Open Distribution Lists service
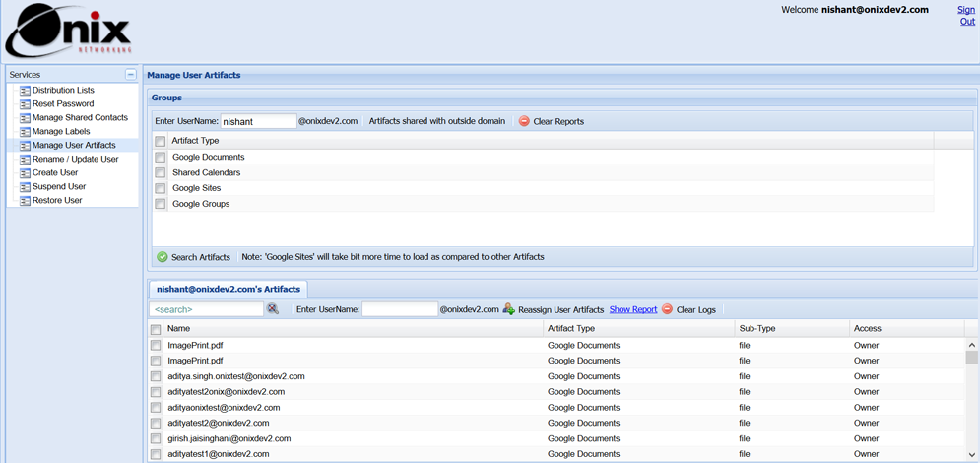This screenshot has width=980, height=463. pyautogui.click(x=63, y=90)
